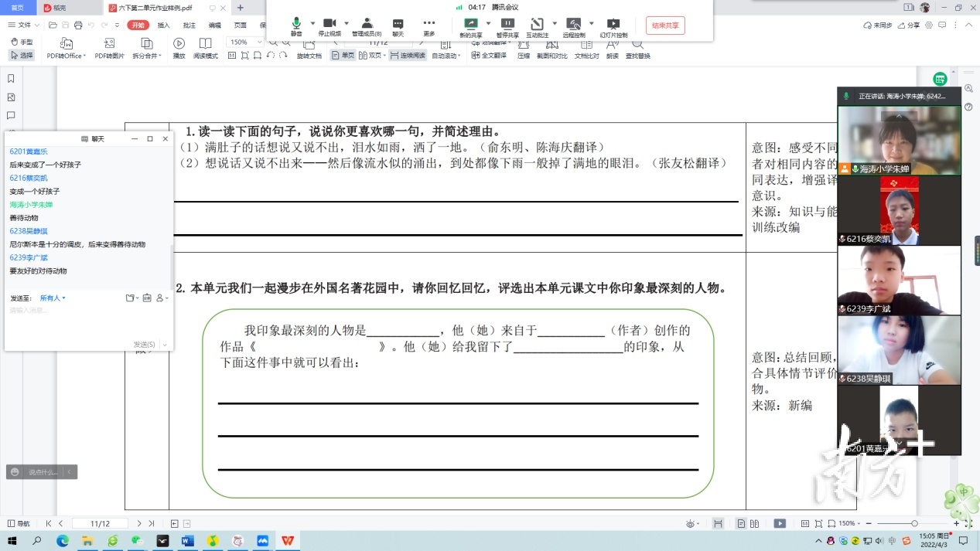Click the 结束共享 end sharing button
Image resolution: width=980 pixels, height=551 pixels.
[664, 26]
